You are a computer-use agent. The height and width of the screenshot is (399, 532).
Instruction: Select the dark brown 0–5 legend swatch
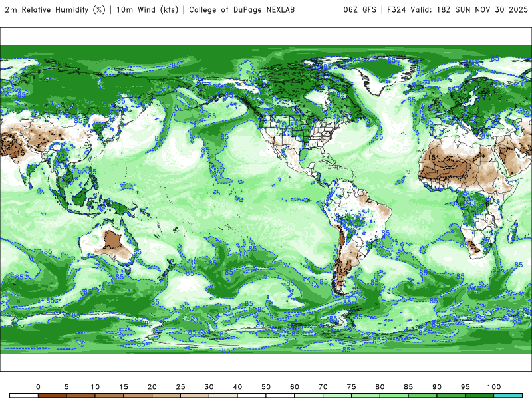click(53, 396)
